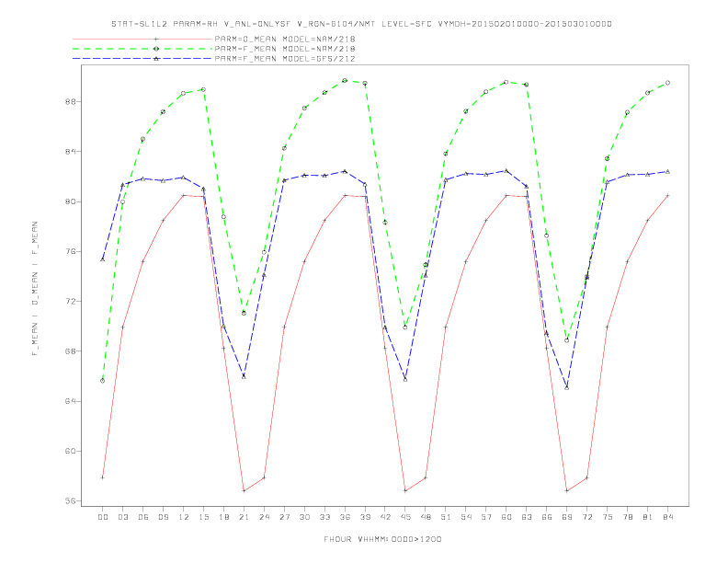Click y-axis tick label 60
The width and height of the screenshot is (728, 563).
tap(70, 451)
